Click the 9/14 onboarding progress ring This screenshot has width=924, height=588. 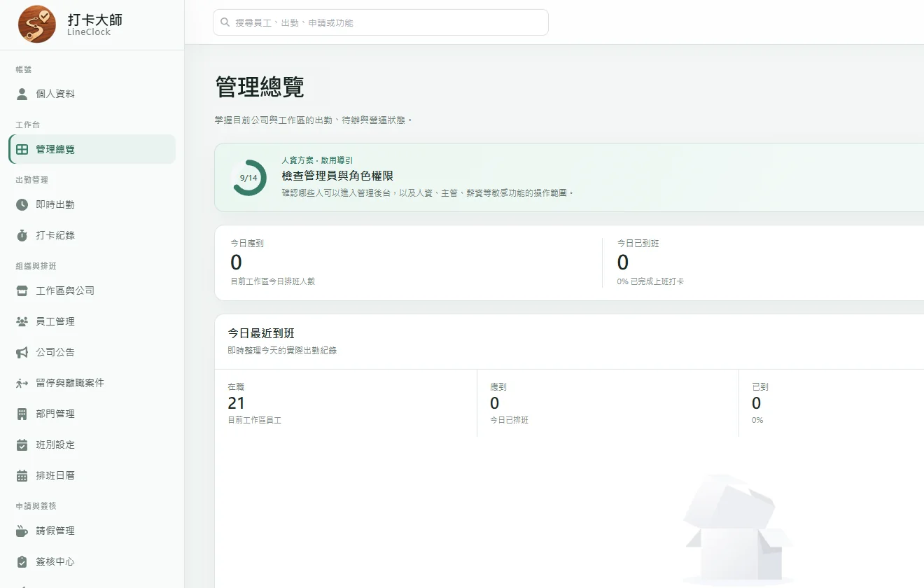(248, 178)
